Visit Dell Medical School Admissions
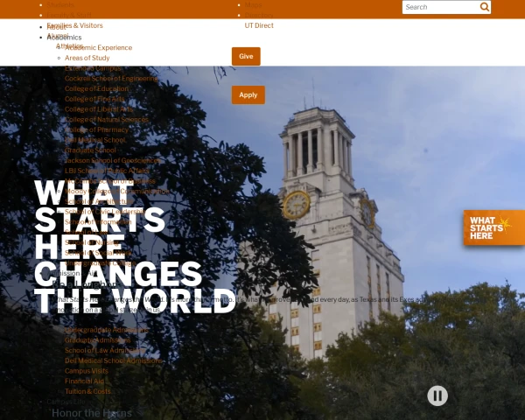 [x=114, y=360]
